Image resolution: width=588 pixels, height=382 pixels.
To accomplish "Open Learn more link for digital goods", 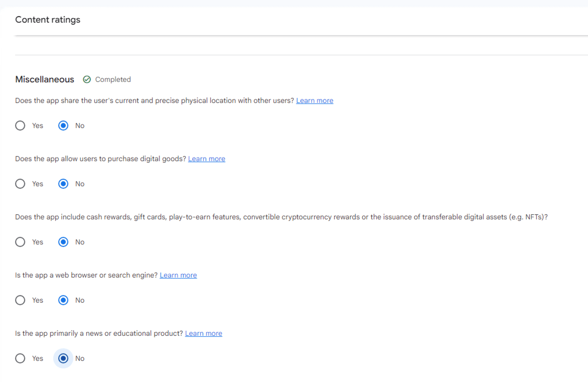I will tap(206, 159).
